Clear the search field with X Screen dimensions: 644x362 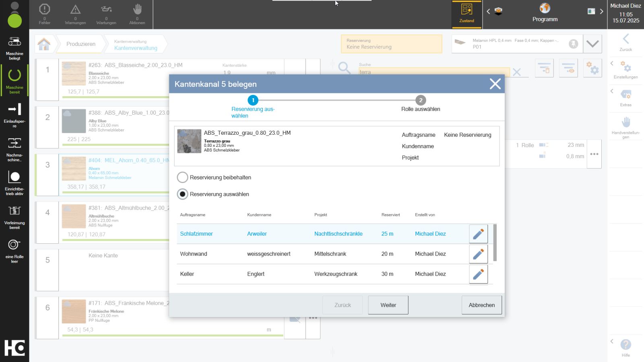[x=517, y=72]
